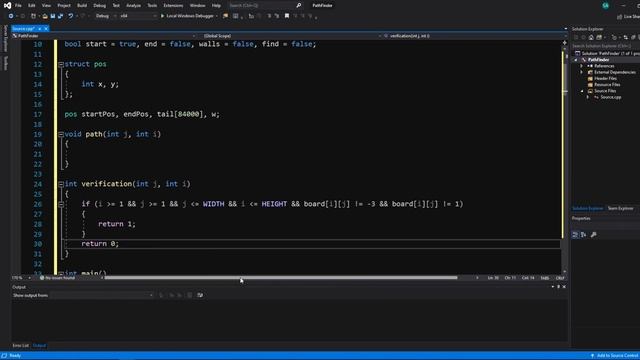Click the bookmark toolbar icon
640x360 pixels.
click(x=287, y=16)
